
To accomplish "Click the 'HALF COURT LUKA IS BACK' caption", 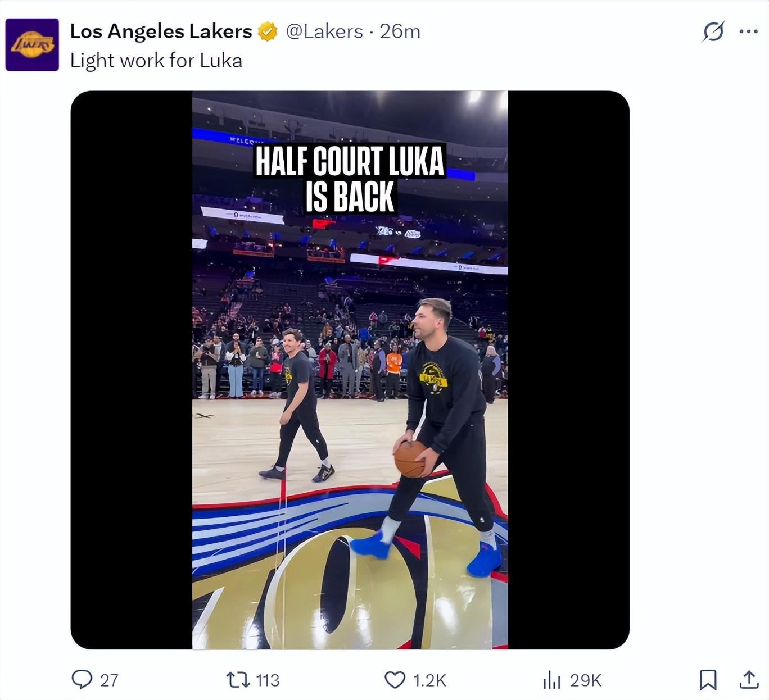I will [350, 179].
